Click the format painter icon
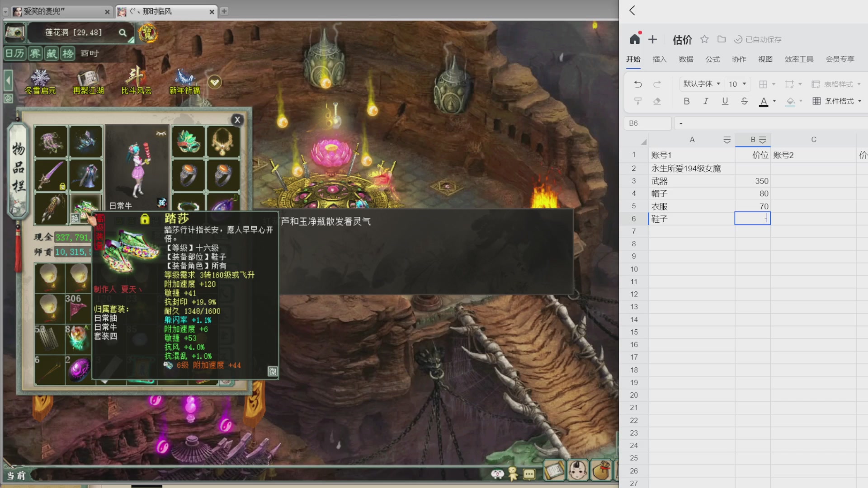 click(x=638, y=101)
